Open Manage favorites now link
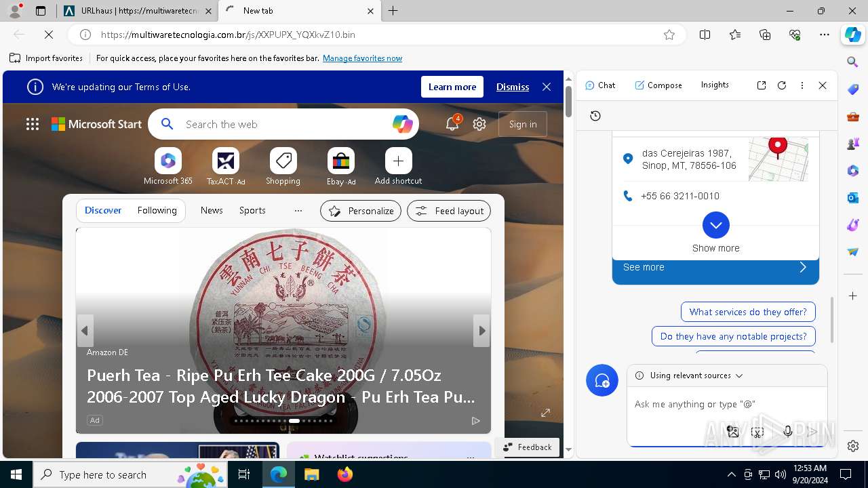 [362, 58]
